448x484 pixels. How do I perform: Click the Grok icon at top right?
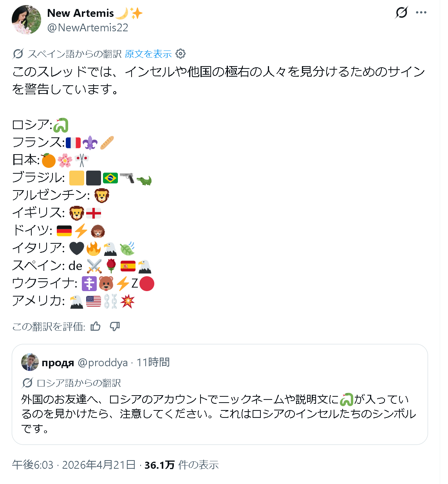point(401,13)
